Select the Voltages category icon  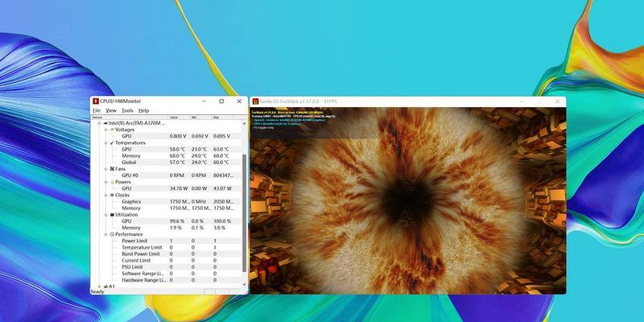click(x=112, y=130)
